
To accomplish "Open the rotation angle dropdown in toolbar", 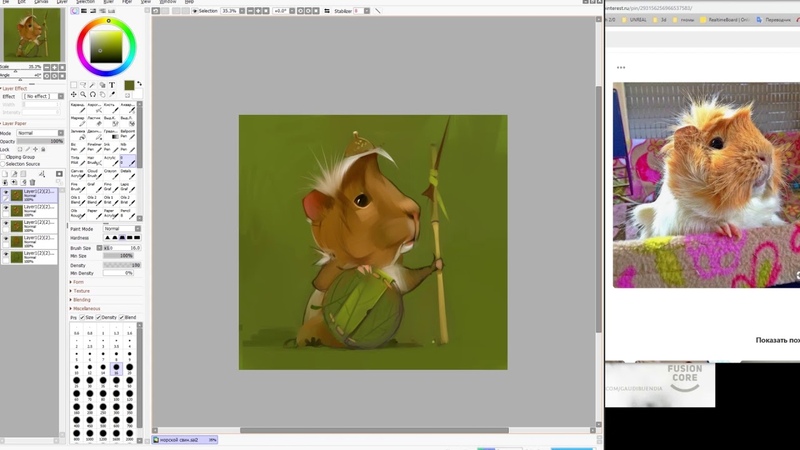I will click(x=292, y=11).
